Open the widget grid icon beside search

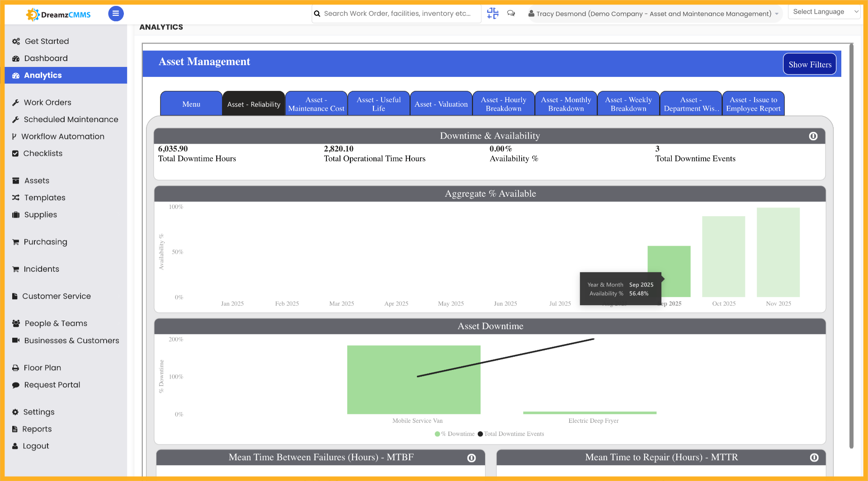492,14
